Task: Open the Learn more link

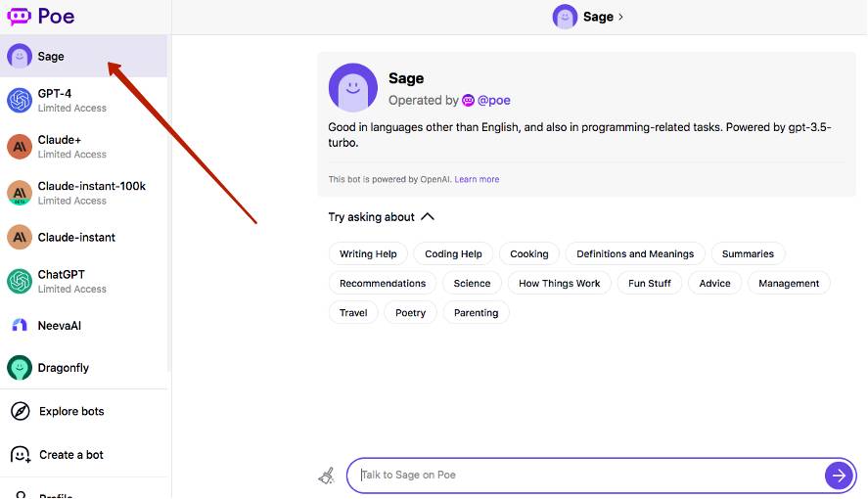Action: pos(477,179)
